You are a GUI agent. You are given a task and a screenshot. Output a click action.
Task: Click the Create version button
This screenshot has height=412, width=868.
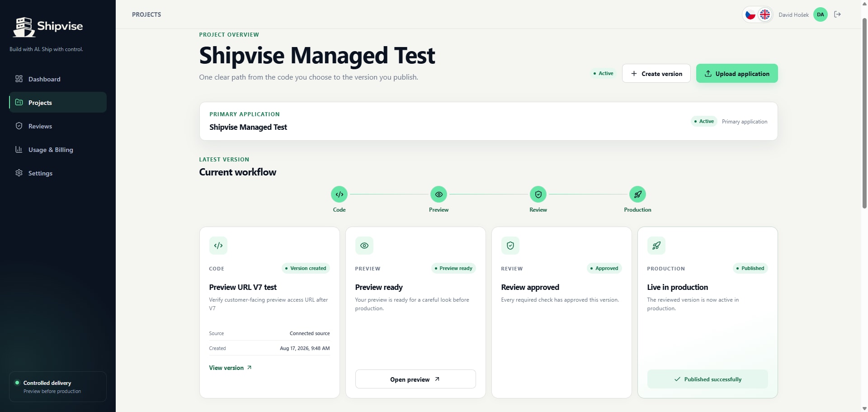656,73
